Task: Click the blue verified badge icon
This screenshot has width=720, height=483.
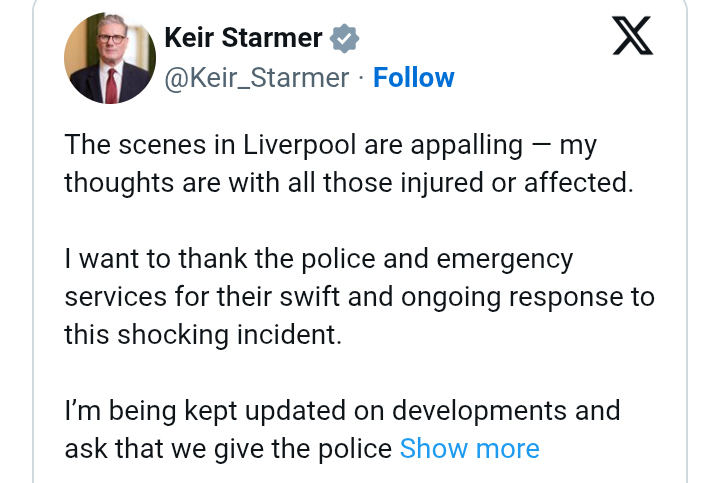Action: coord(344,38)
